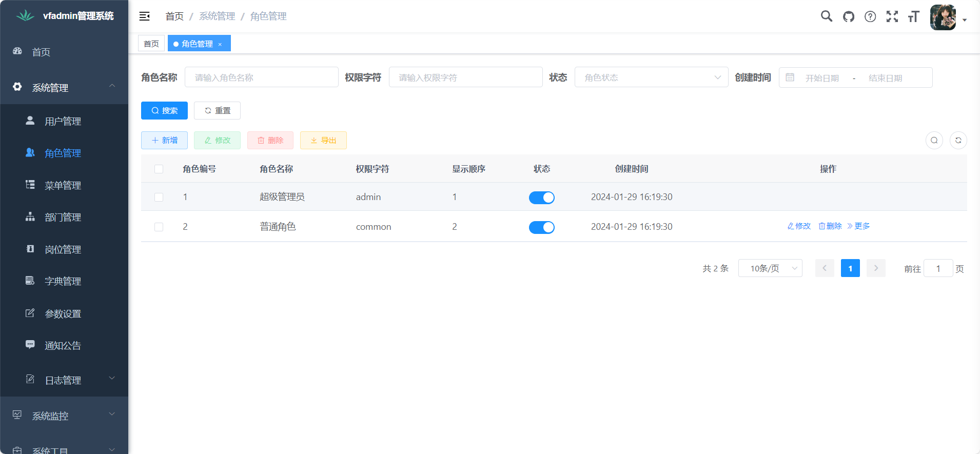Image resolution: width=980 pixels, height=454 pixels.
Task: Hide search bar with round magnifier icon
Action: click(x=934, y=140)
